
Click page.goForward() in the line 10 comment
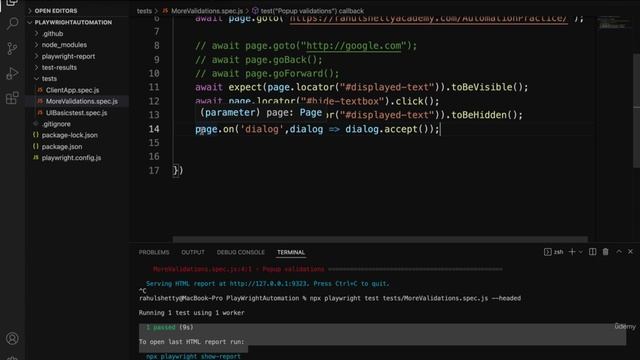pos(289,74)
